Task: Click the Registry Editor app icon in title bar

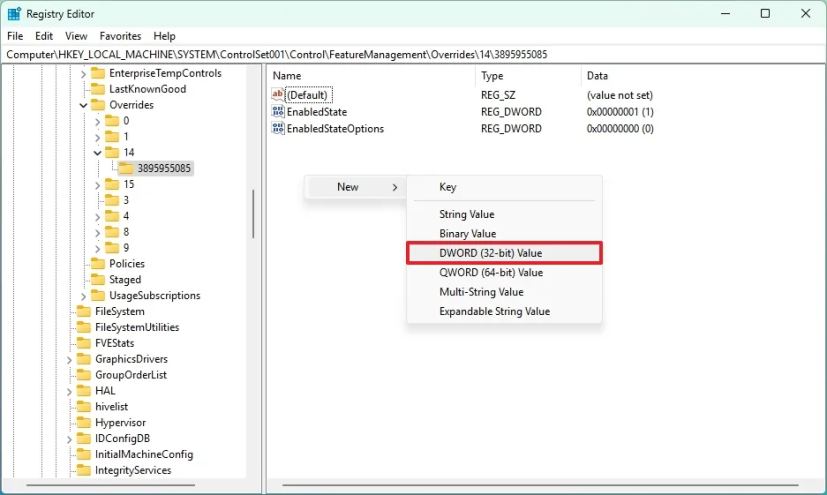Action: coord(14,14)
